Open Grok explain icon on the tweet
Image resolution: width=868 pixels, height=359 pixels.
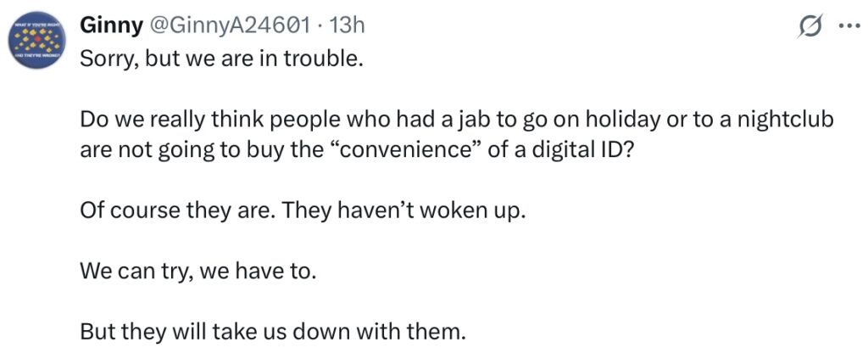coord(811,26)
